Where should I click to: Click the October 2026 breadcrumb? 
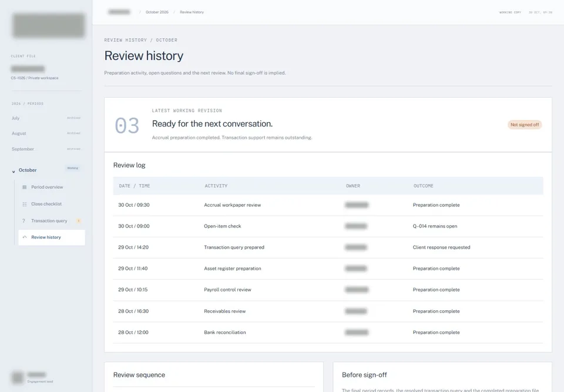click(x=157, y=12)
